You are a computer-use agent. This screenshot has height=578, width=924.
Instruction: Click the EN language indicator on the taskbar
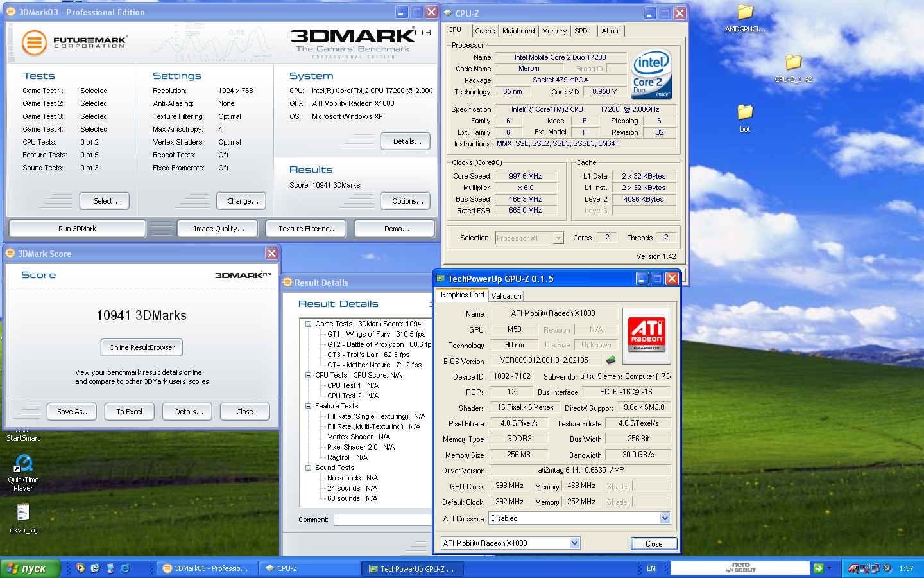pos(651,568)
